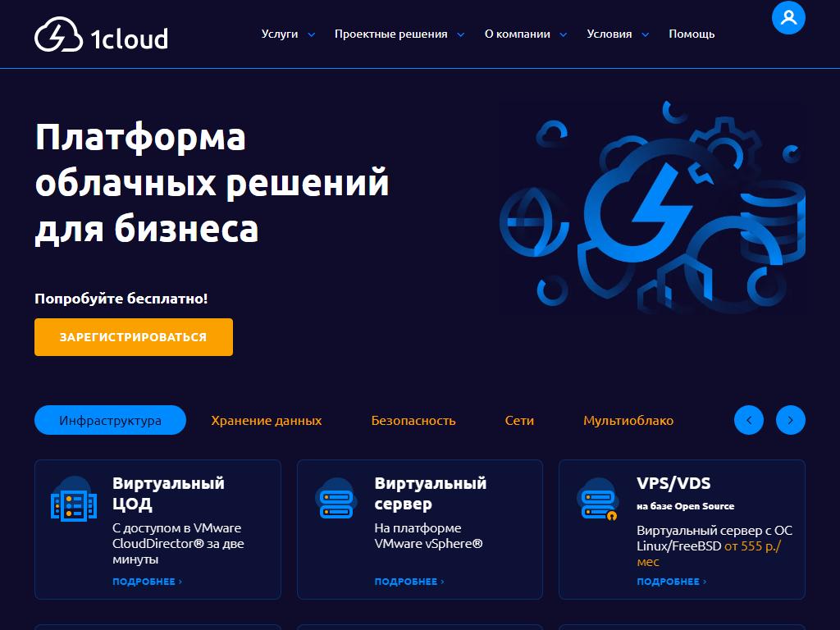
Task: Open the Помощь menu item
Action: coord(692,34)
